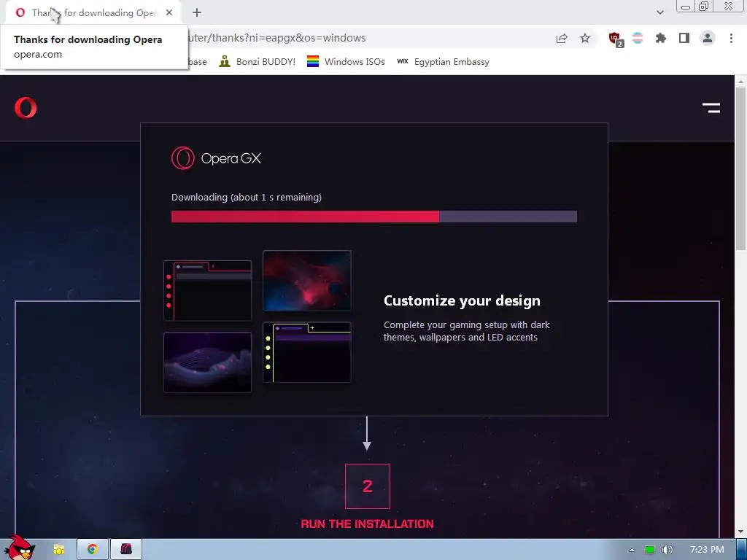Click the Bonzi BUDDY bookmark favicon

225,61
